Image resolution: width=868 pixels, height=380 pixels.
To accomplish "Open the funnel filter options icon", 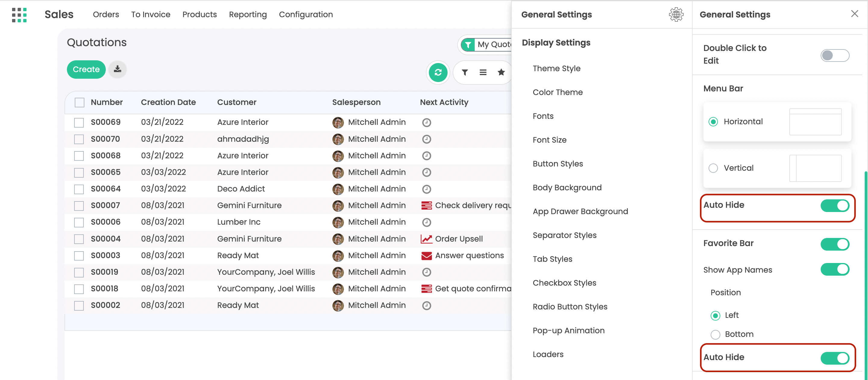I will (465, 72).
